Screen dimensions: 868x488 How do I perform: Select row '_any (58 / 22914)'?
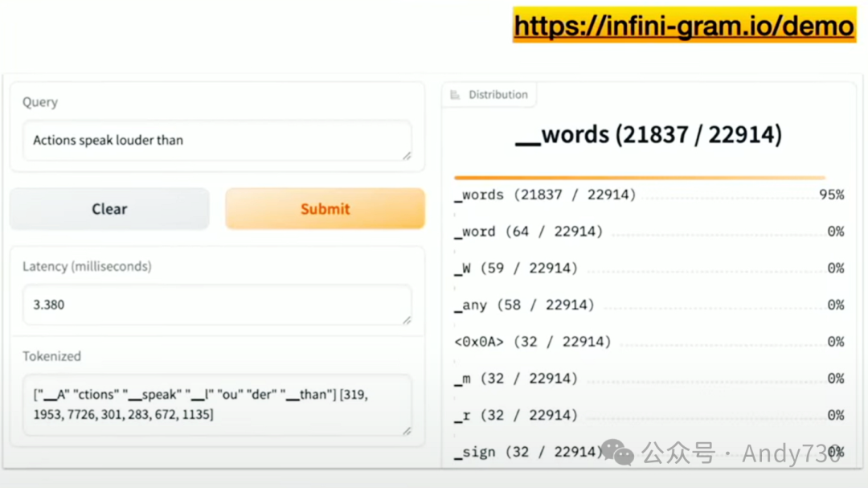[x=649, y=305]
